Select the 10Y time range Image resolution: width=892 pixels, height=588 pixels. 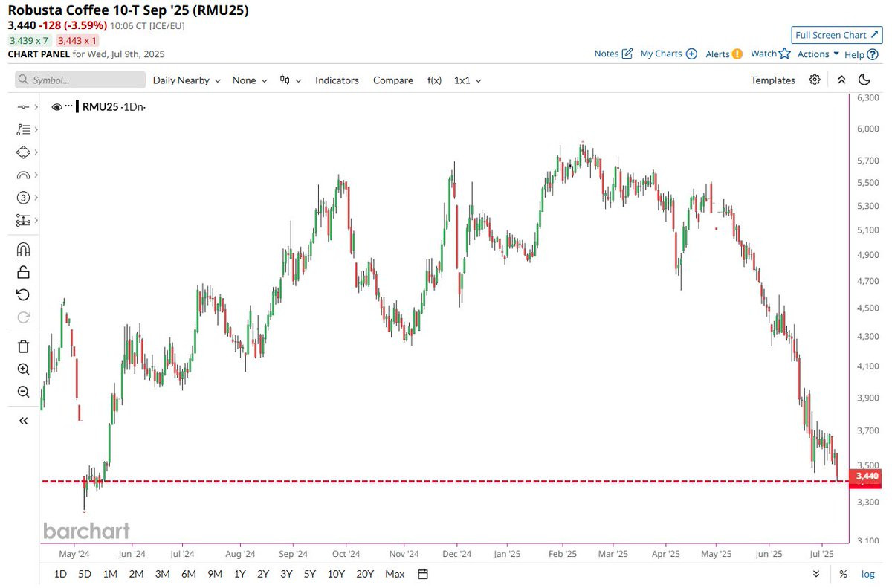click(x=336, y=574)
